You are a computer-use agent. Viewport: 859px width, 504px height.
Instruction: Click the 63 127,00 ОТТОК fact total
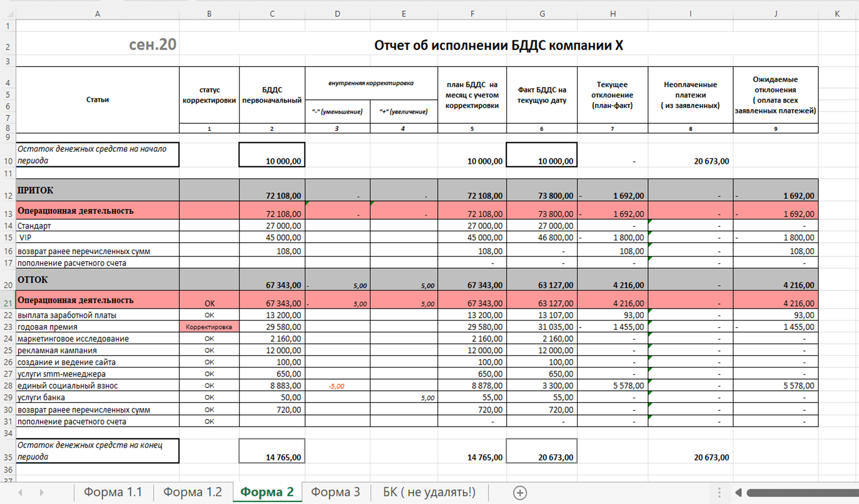(542, 280)
